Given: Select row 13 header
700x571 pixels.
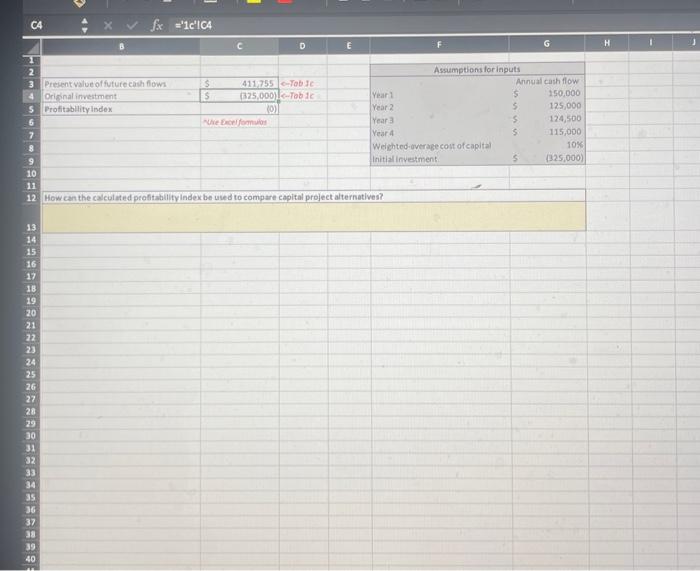Looking at the screenshot, I should (x=31, y=217).
